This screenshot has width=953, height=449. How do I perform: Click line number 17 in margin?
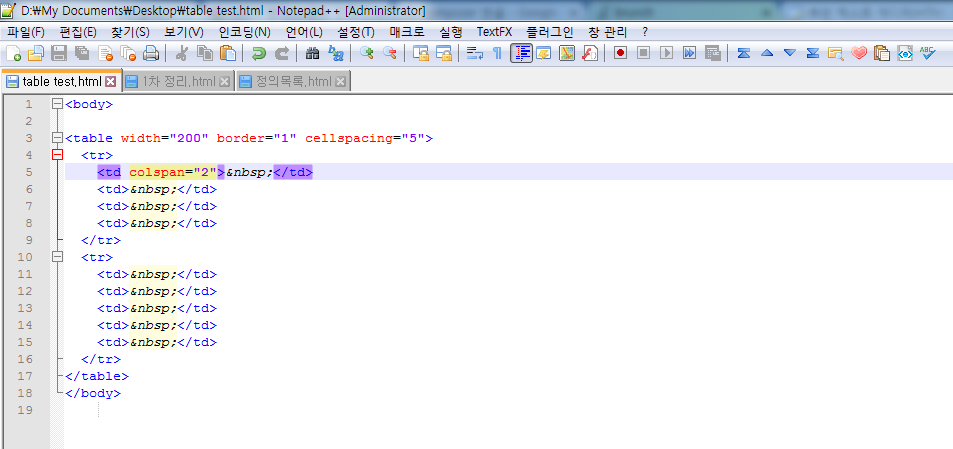26,376
